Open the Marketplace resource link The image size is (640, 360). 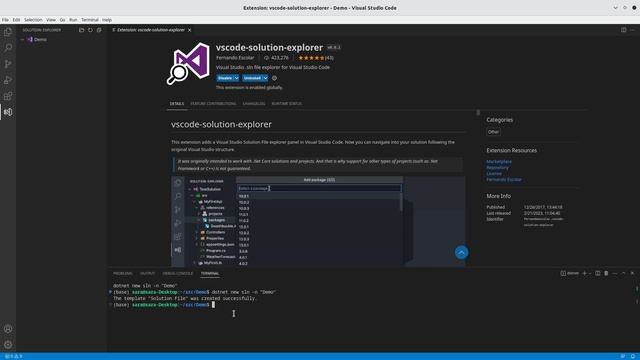(499, 162)
